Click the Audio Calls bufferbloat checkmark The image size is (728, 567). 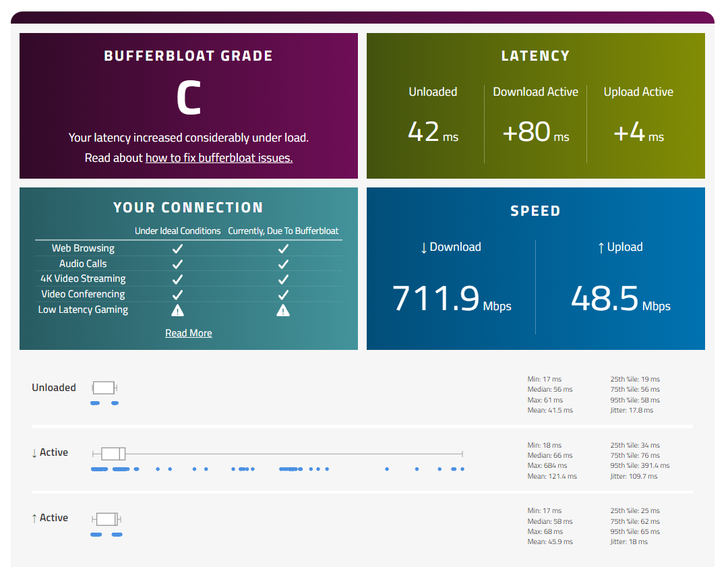pos(283,264)
